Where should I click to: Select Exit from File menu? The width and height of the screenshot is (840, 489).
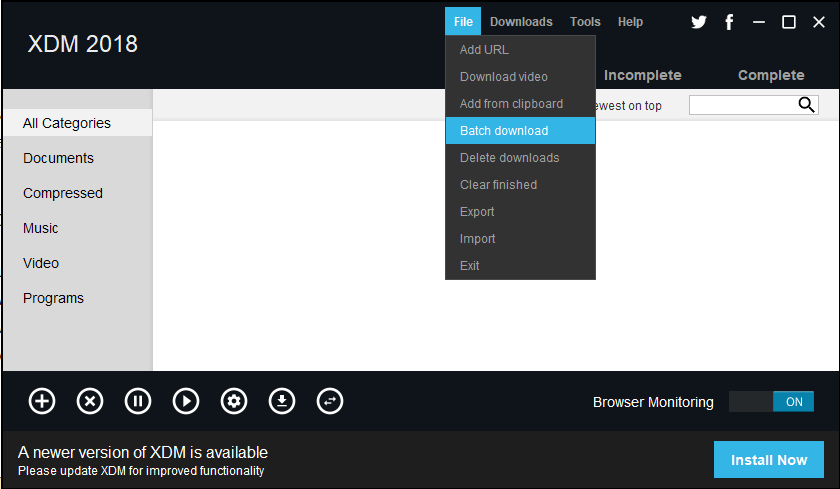[x=520, y=266]
